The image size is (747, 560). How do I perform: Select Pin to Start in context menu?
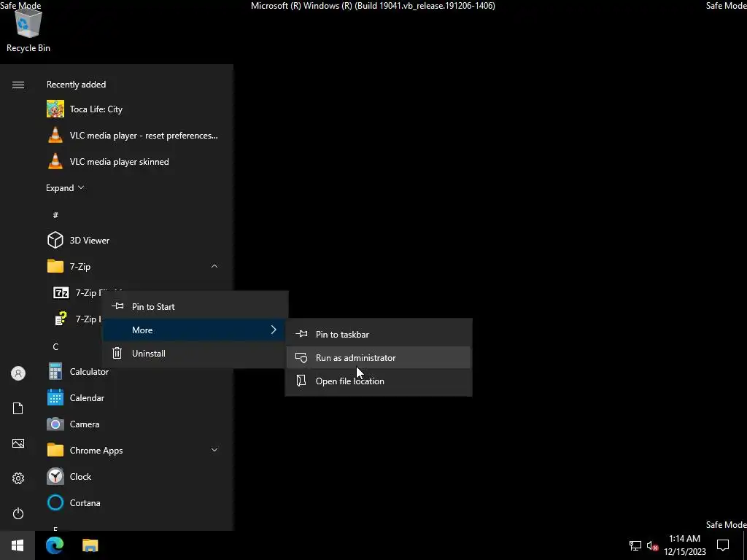(x=196, y=307)
